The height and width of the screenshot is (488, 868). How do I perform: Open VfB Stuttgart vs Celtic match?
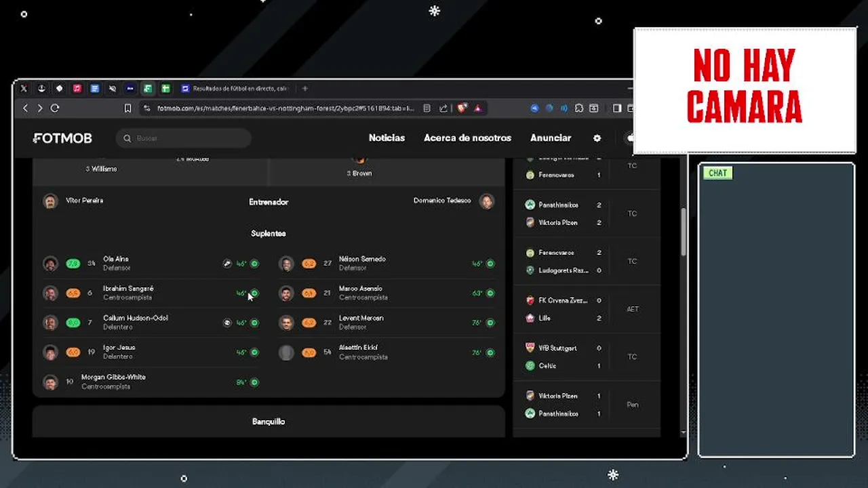click(587, 357)
